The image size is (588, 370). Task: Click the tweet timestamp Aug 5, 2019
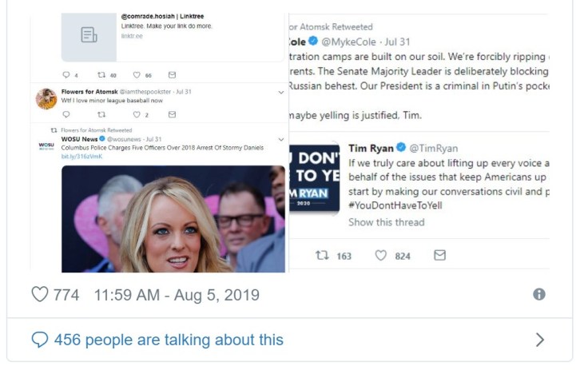(x=177, y=295)
